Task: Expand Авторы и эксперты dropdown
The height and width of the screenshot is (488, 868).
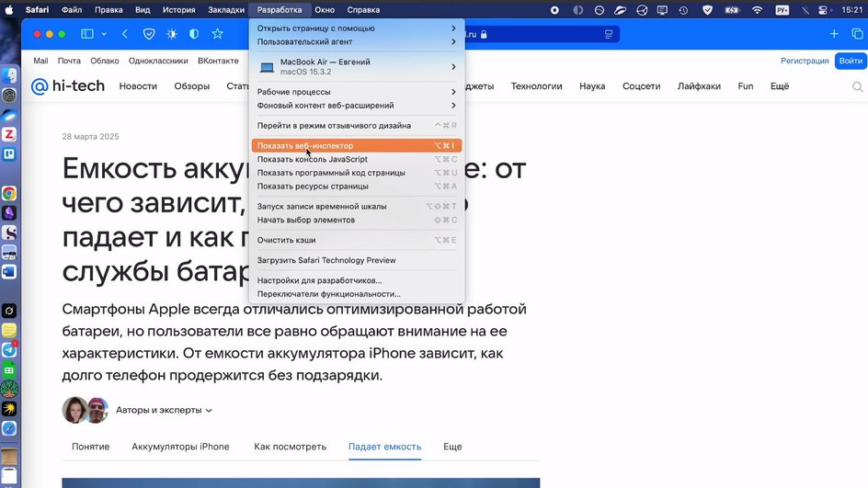Action: click(164, 410)
